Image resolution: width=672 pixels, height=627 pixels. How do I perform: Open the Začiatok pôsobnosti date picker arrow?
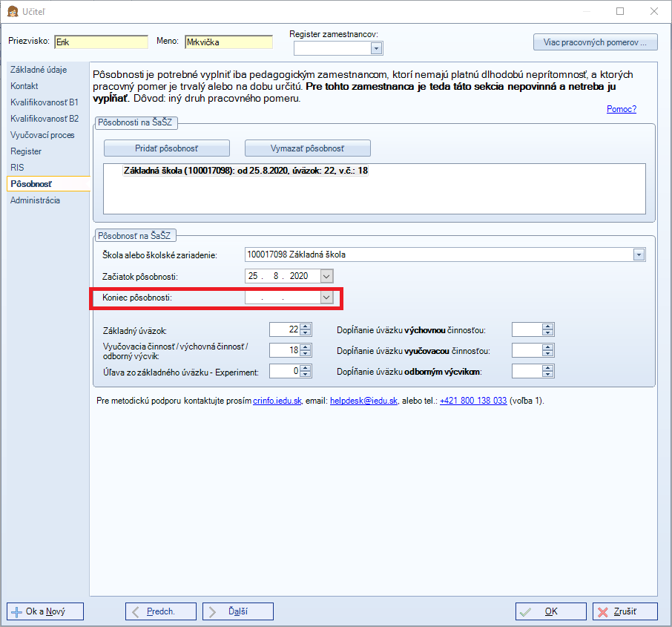326,276
